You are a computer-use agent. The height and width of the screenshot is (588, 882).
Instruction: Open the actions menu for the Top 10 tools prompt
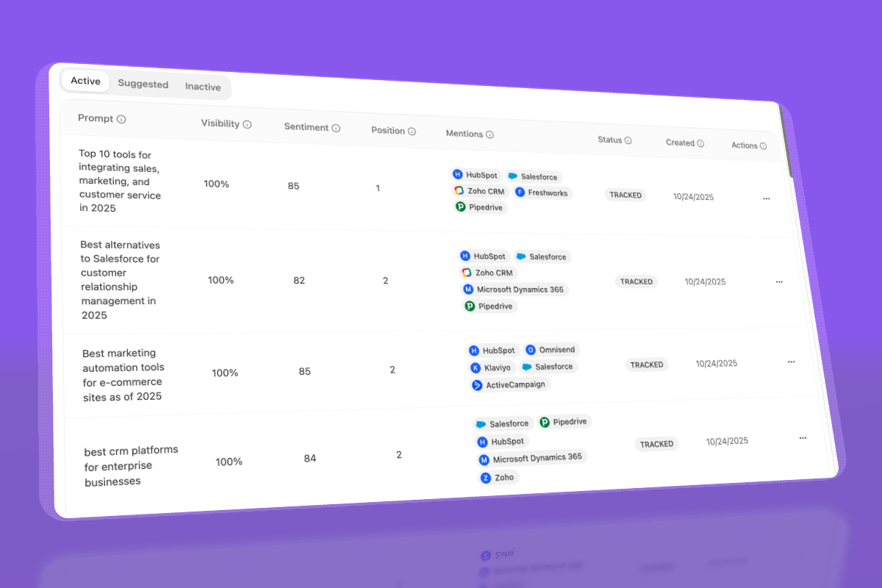tap(767, 198)
